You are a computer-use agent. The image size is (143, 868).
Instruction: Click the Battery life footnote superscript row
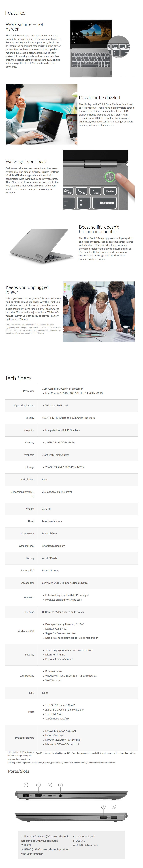71,570
